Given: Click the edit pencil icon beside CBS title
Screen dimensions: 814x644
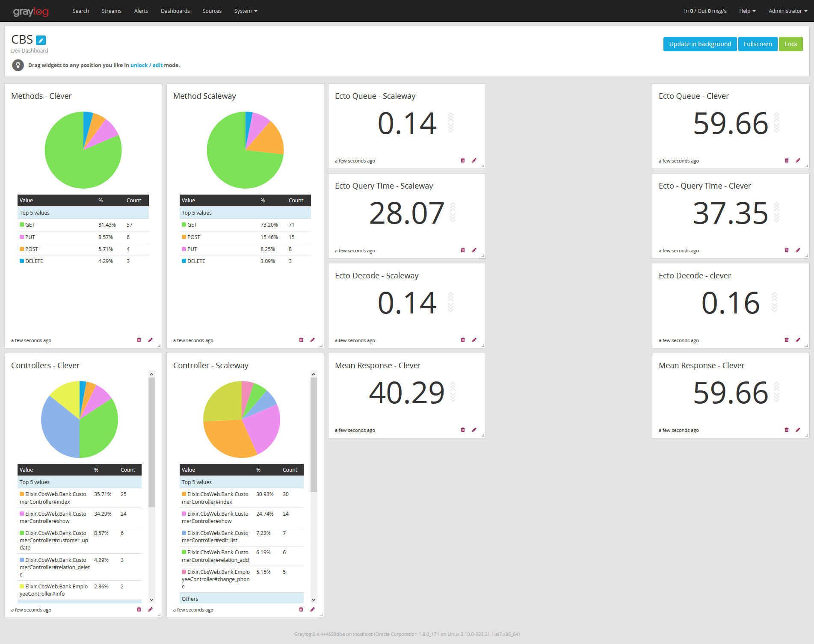Looking at the screenshot, I should (41, 40).
